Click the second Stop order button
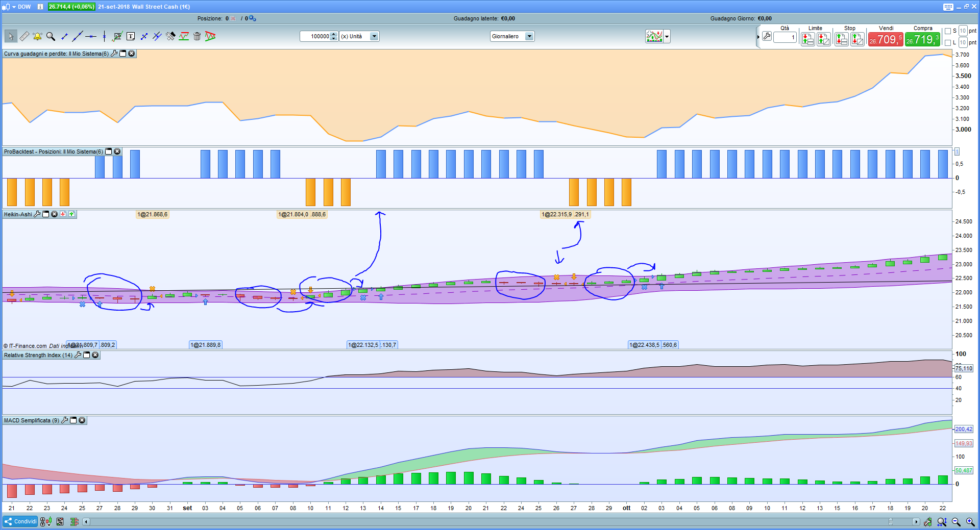 click(x=857, y=39)
